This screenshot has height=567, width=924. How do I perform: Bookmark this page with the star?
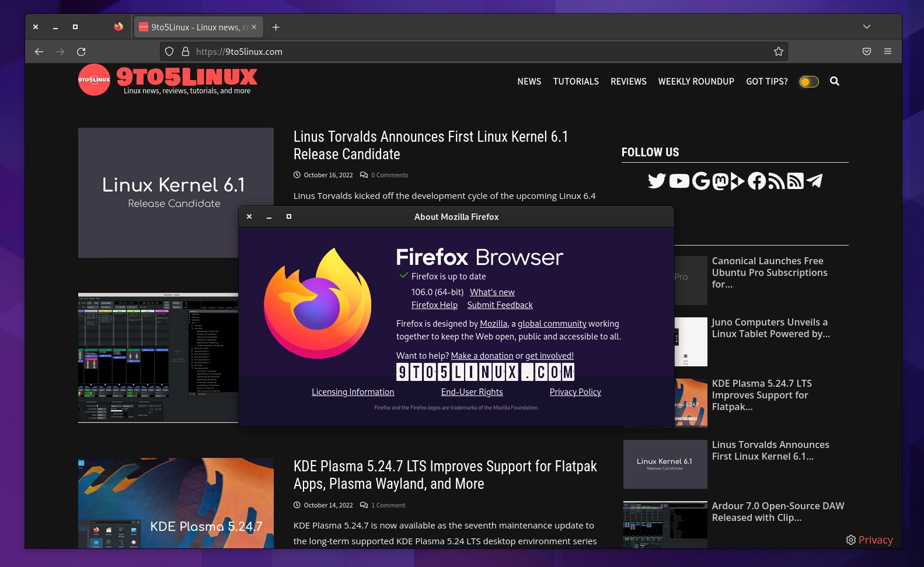pos(778,51)
